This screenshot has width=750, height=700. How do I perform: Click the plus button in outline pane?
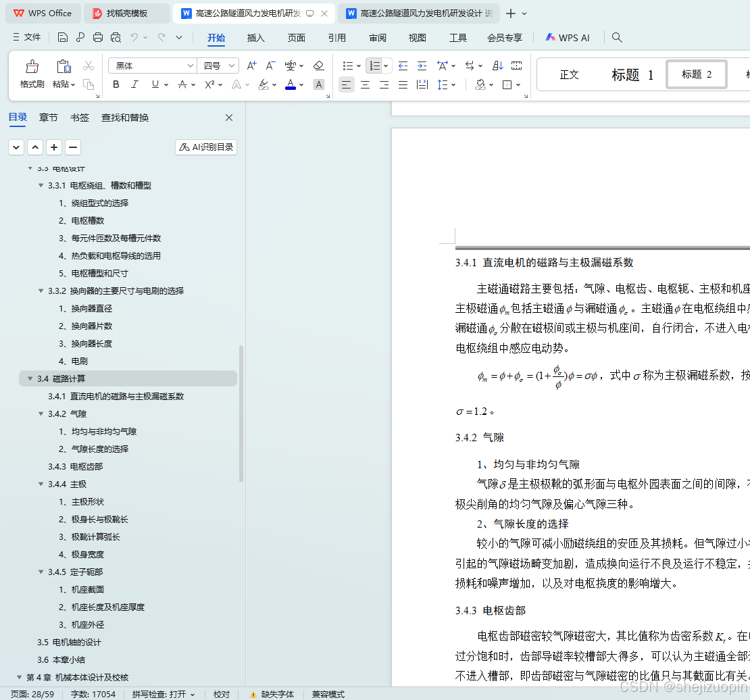coord(54,147)
